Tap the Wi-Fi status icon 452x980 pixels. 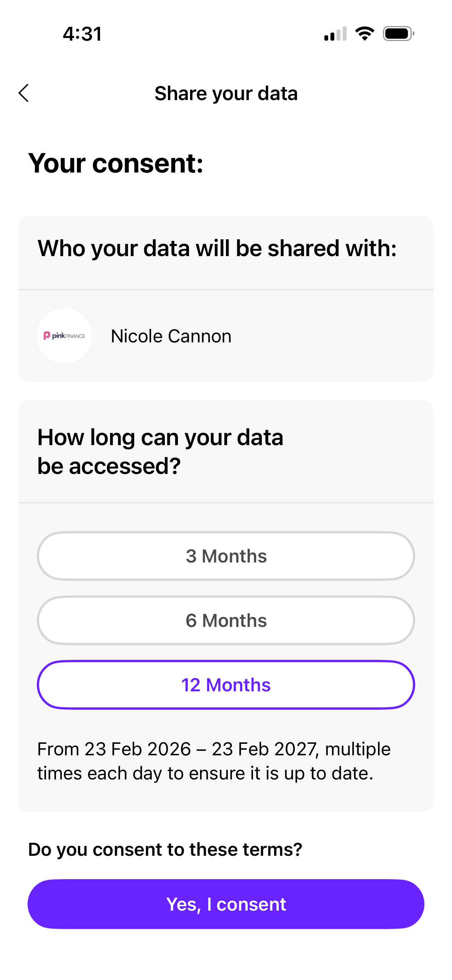[365, 34]
